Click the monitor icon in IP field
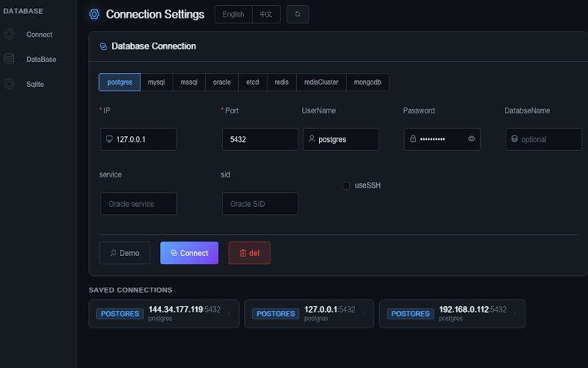The width and height of the screenshot is (588, 368). pyautogui.click(x=109, y=139)
